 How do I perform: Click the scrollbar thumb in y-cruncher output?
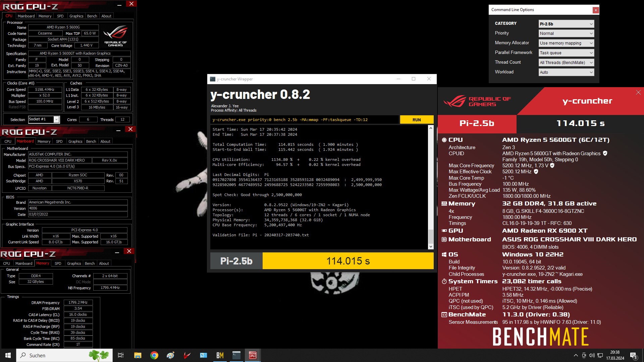click(x=431, y=236)
